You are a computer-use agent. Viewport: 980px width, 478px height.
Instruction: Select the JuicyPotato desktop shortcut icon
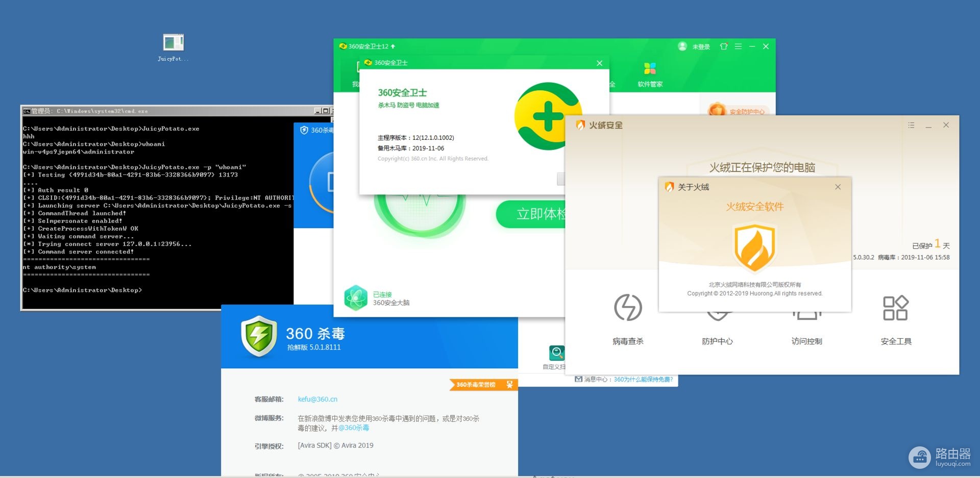pos(173,43)
